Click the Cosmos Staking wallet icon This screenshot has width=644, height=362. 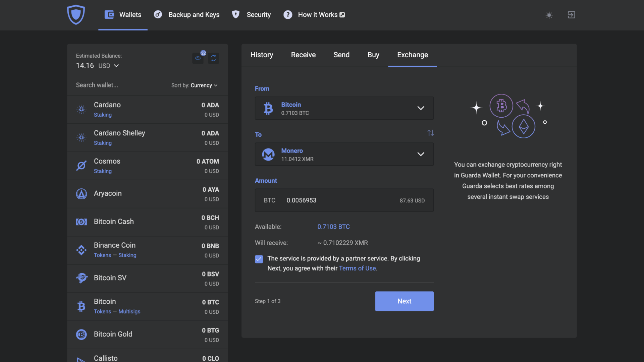click(x=82, y=165)
